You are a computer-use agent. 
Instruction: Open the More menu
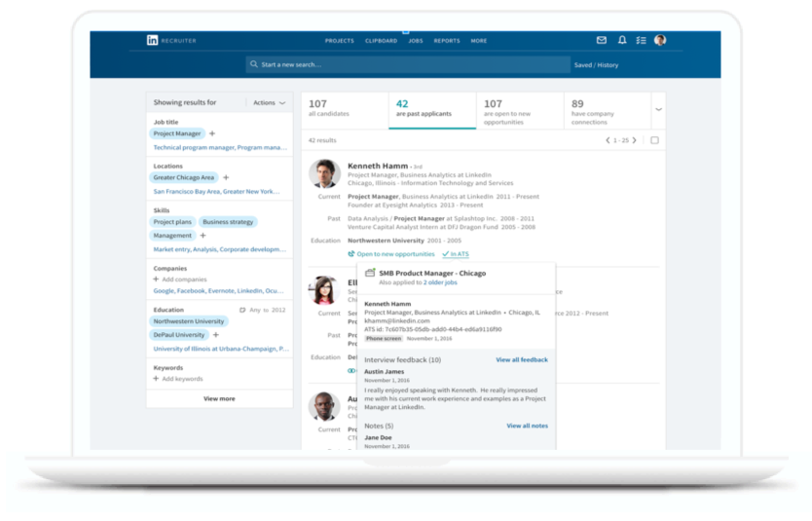coord(478,40)
